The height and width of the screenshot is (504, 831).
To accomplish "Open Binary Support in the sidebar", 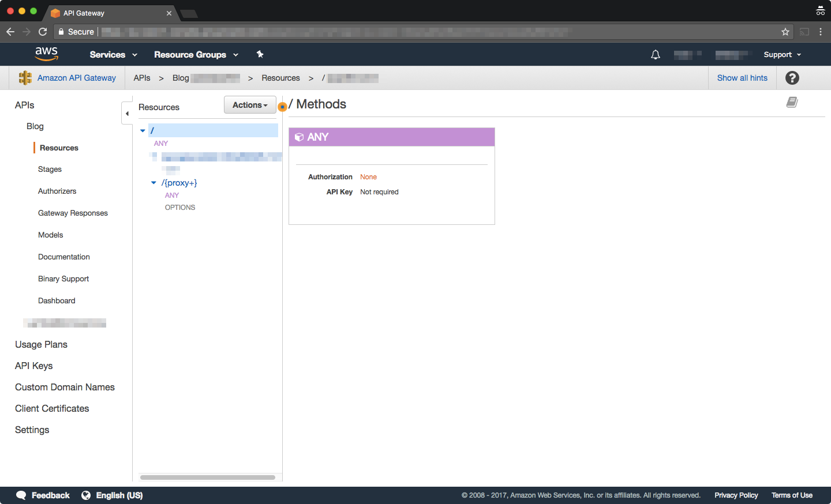I will 63,279.
